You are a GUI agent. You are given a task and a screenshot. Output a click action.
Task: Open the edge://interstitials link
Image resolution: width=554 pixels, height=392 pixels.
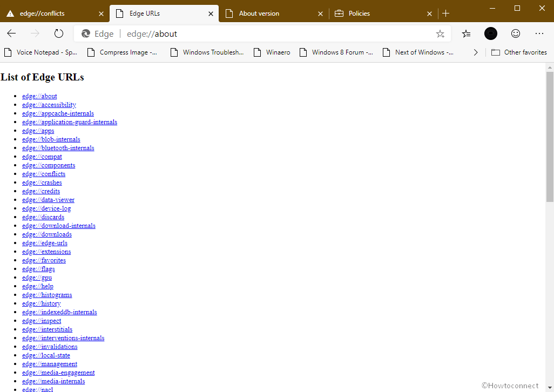48,329
